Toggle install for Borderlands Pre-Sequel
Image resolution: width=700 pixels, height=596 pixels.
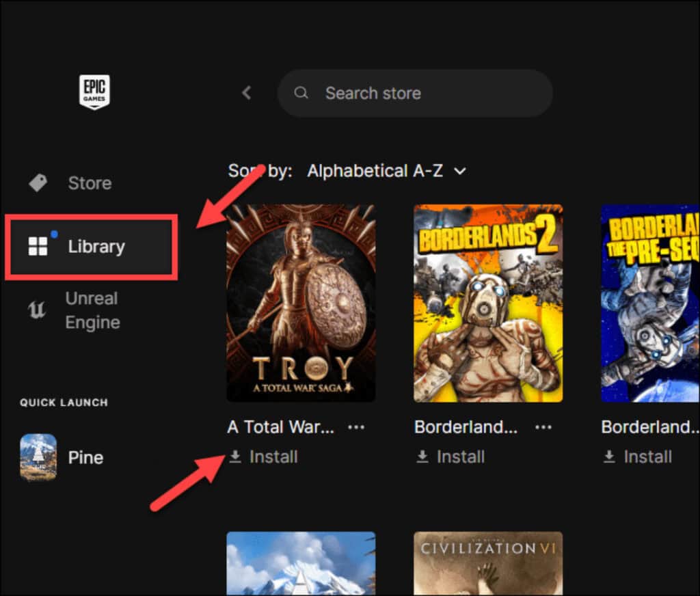click(x=637, y=457)
